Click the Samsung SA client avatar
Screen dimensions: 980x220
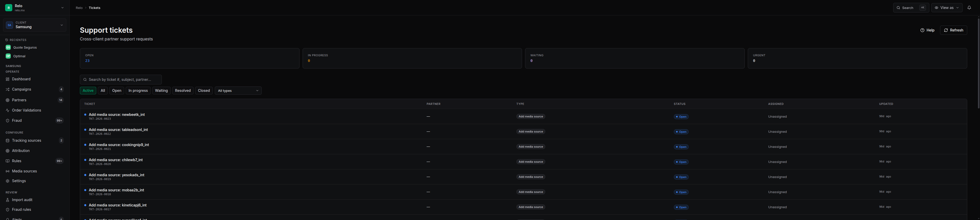point(9,25)
